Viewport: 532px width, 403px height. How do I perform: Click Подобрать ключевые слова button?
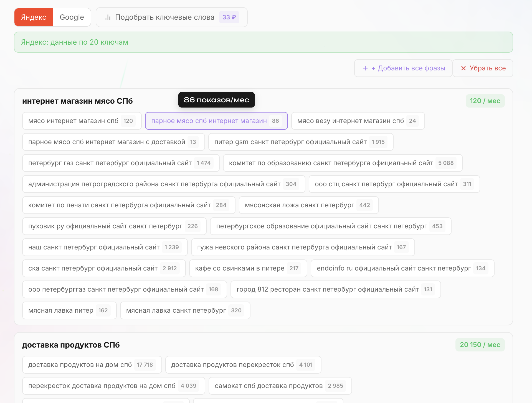coord(172,17)
